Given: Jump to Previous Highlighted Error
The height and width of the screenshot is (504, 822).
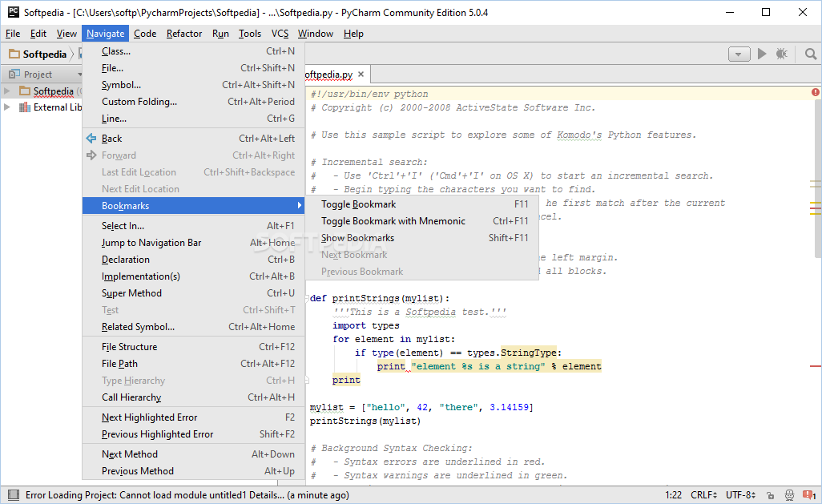Looking at the screenshot, I should point(193,434).
